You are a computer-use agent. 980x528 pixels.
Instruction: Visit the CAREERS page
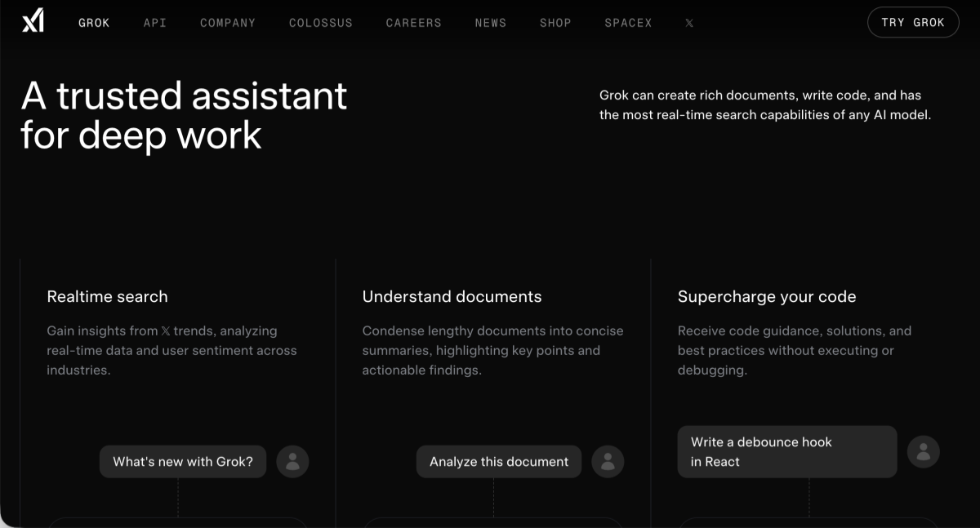[x=413, y=23]
